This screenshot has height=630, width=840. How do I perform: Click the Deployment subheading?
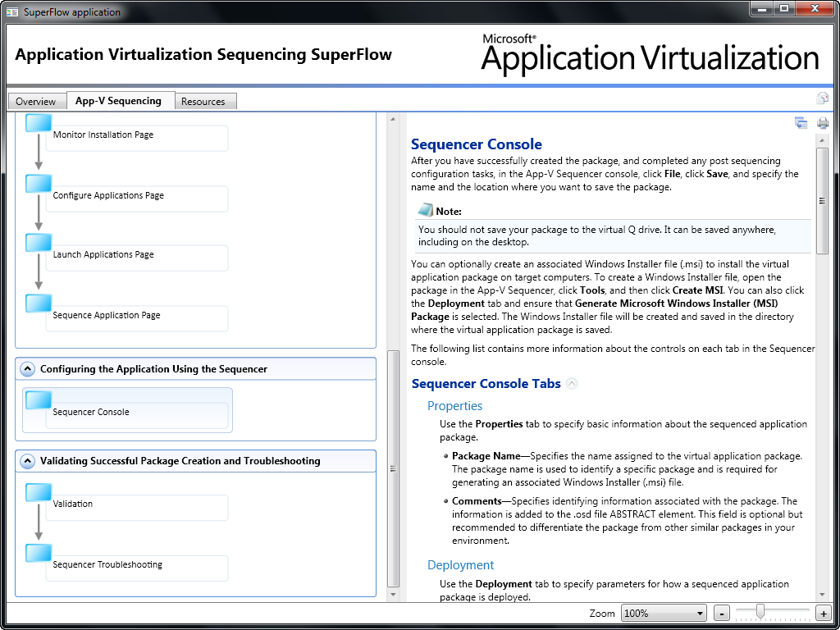[461, 564]
